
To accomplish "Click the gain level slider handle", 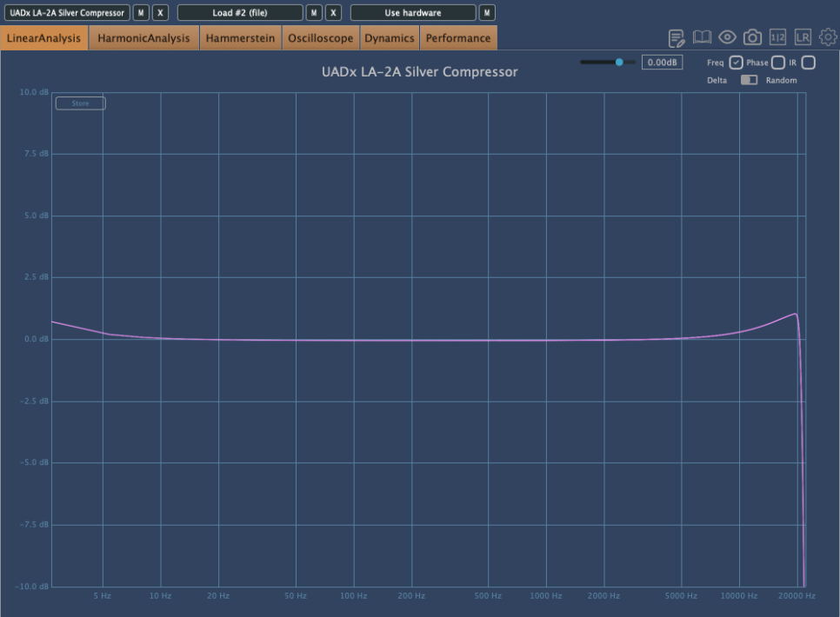I will click(x=619, y=62).
